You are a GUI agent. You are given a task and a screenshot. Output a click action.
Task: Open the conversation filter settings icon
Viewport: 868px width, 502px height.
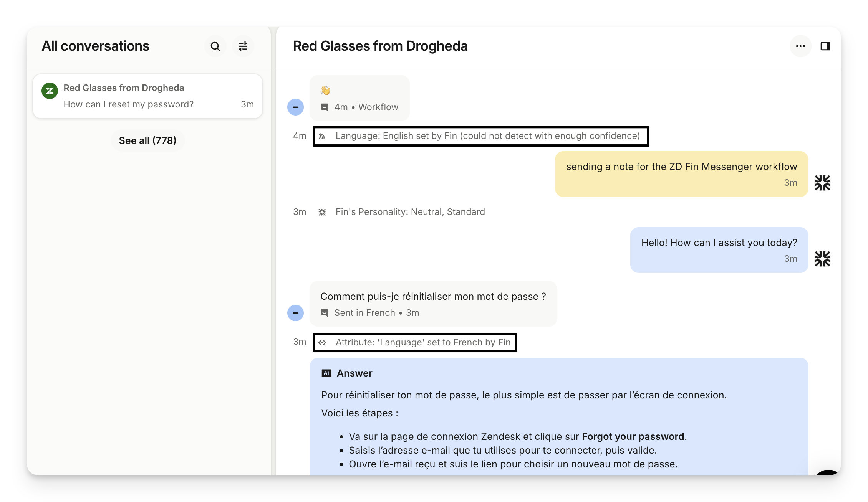(x=243, y=46)
